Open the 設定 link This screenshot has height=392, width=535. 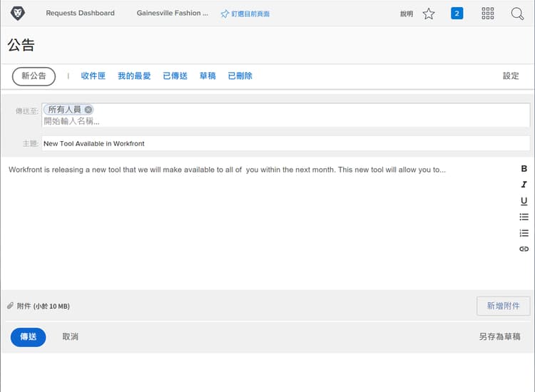511,76
